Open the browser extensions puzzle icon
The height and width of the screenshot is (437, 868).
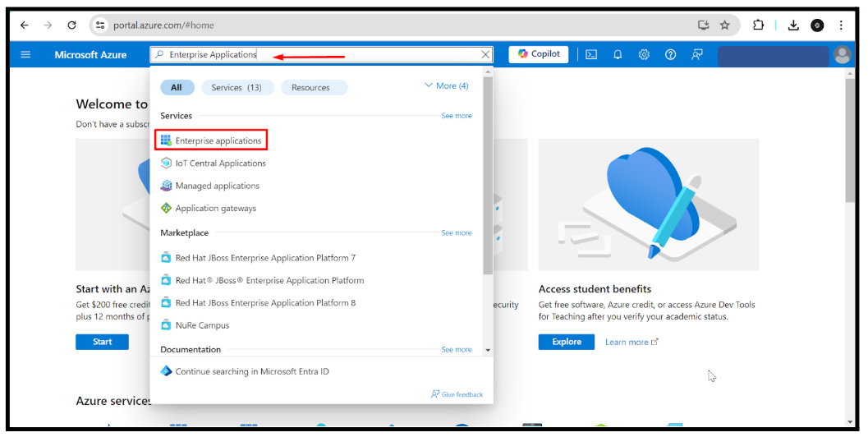click(x=759, y=25)
